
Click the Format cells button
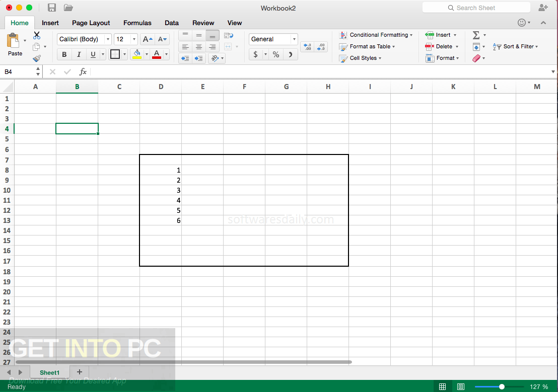point(442,58)
